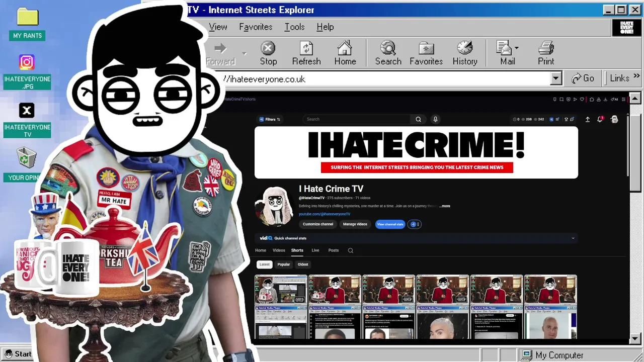
Task: Switch to the Live tab
Action: click(315, 250)
